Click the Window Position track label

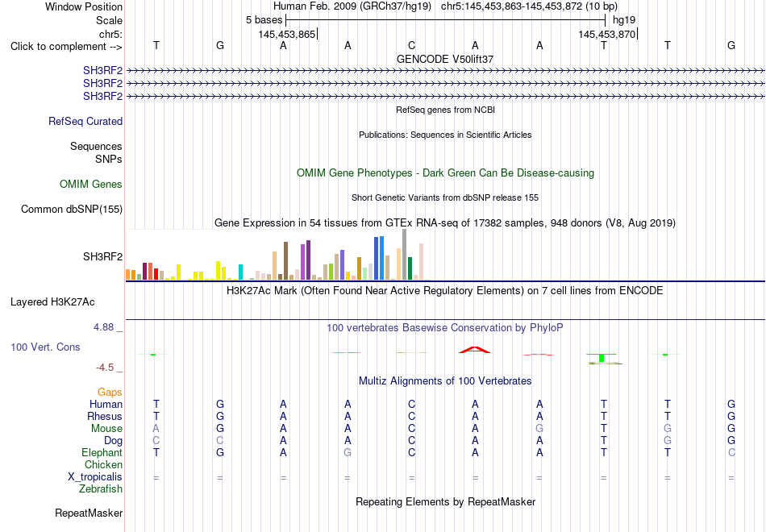pyautogui.click(x=84, y=6)
